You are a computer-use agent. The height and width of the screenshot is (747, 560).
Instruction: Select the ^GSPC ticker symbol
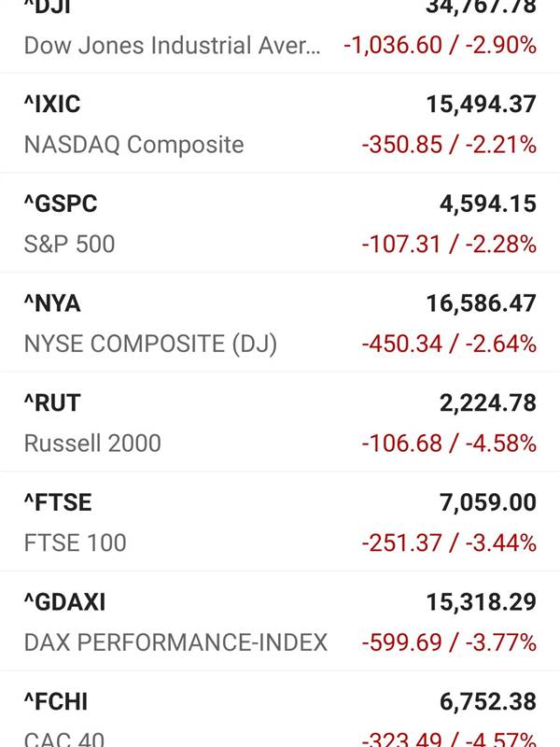pyautogui.click(x=61, y=204)
